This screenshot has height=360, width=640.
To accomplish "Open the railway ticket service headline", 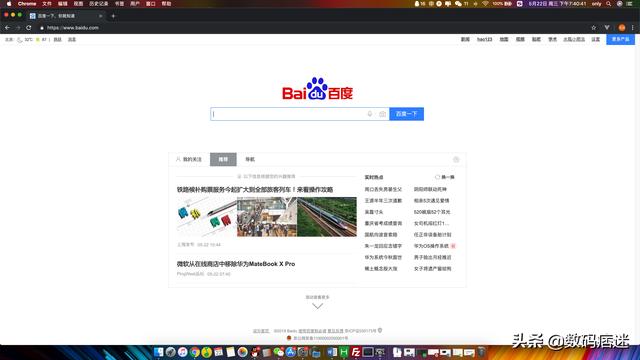I will (x=255, y=190).
